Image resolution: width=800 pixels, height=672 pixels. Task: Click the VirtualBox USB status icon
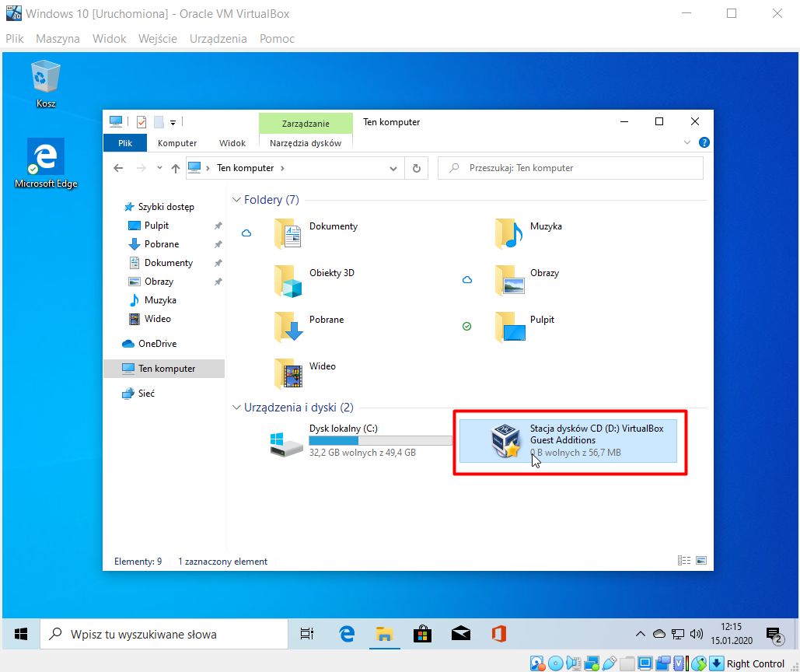pos(610,663)
